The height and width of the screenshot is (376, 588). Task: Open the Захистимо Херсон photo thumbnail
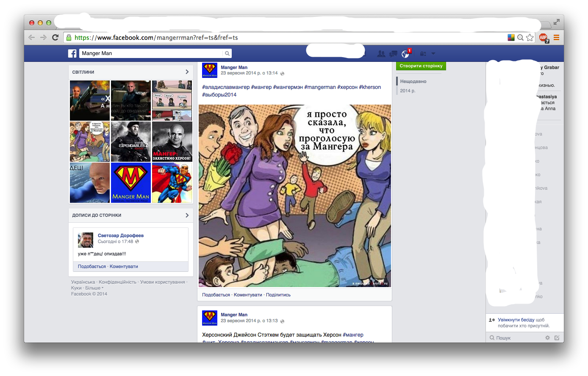pyautogui.click(x=172, y=142)
